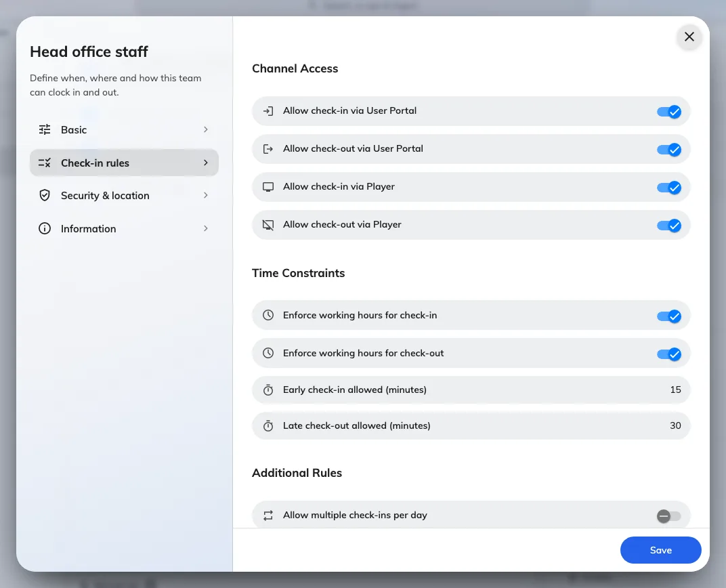726x588 pixels.
Task: Click the Security & location shield icon
Action: point(45,195)
